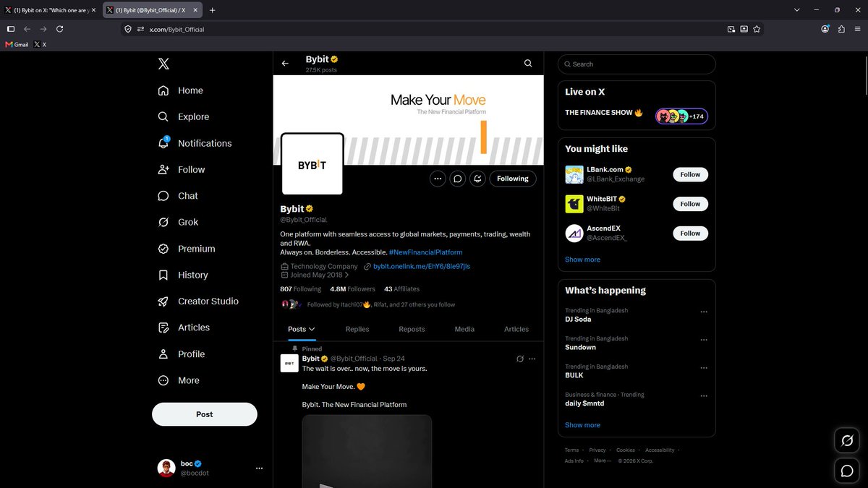The width and height of the screenshot is (868, 488).
Task: Open Explore from the sidebar
Action: click(x=184, y=116)
